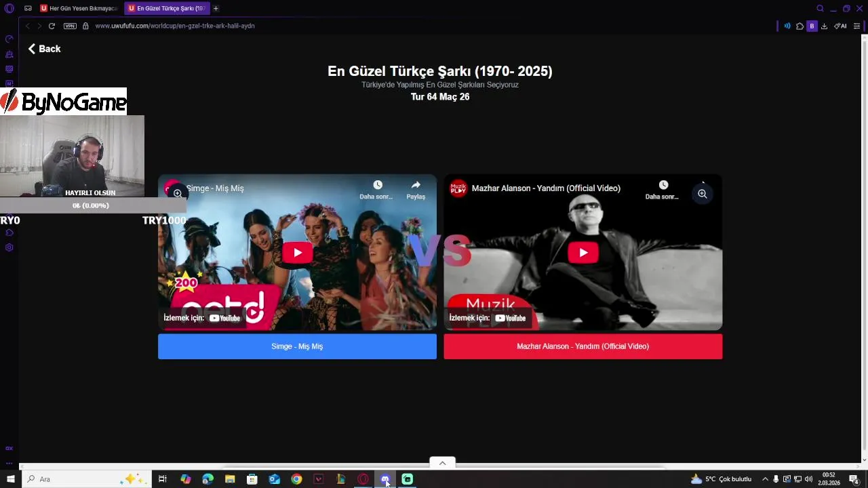Open sidebar more options ellipsis
Viewport: 868px width, 488px height.
(9, 463)
